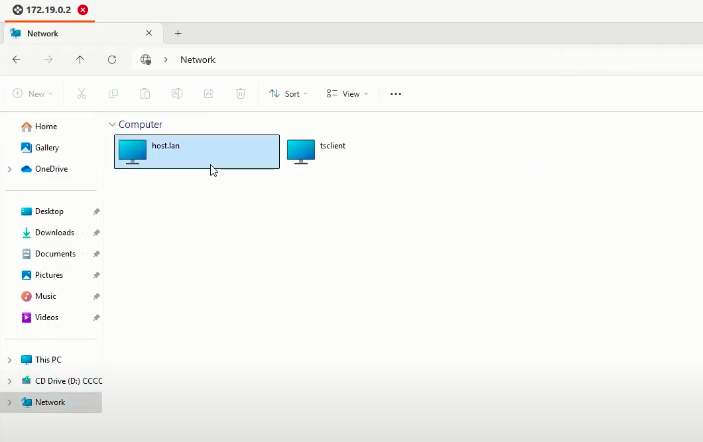Click the pin icon beside Documents
Screen dimensions: 703x442
tap(96, 254)
